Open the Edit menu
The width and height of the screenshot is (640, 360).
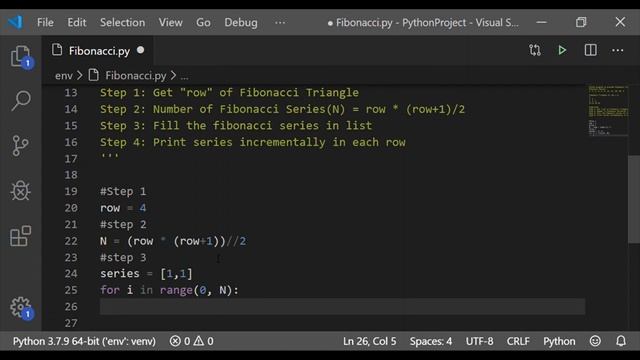77,22
